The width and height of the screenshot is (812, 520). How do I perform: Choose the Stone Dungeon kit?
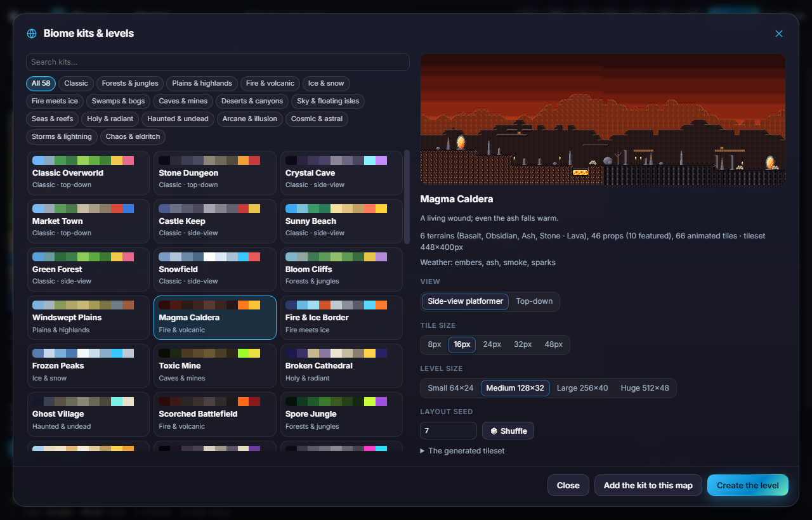pos(215,173)
